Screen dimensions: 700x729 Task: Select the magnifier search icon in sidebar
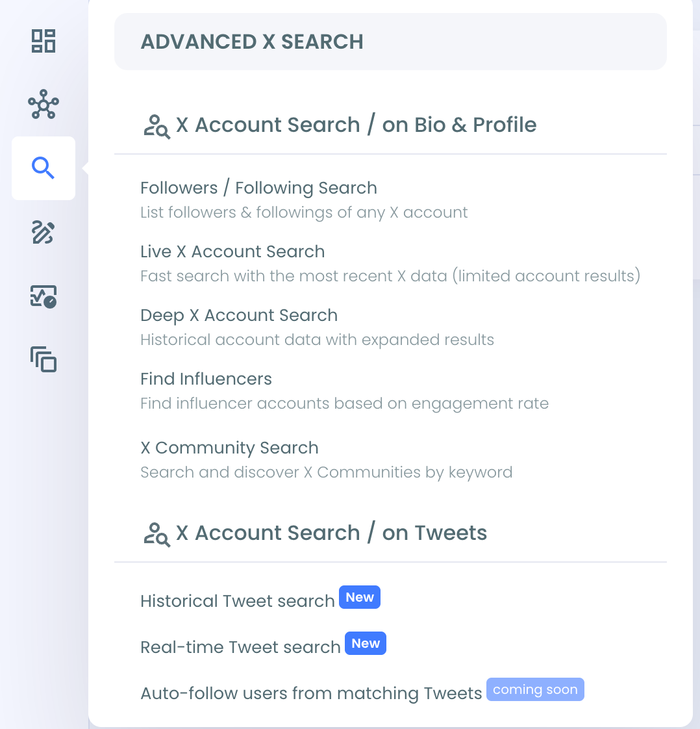coord(44,168)
